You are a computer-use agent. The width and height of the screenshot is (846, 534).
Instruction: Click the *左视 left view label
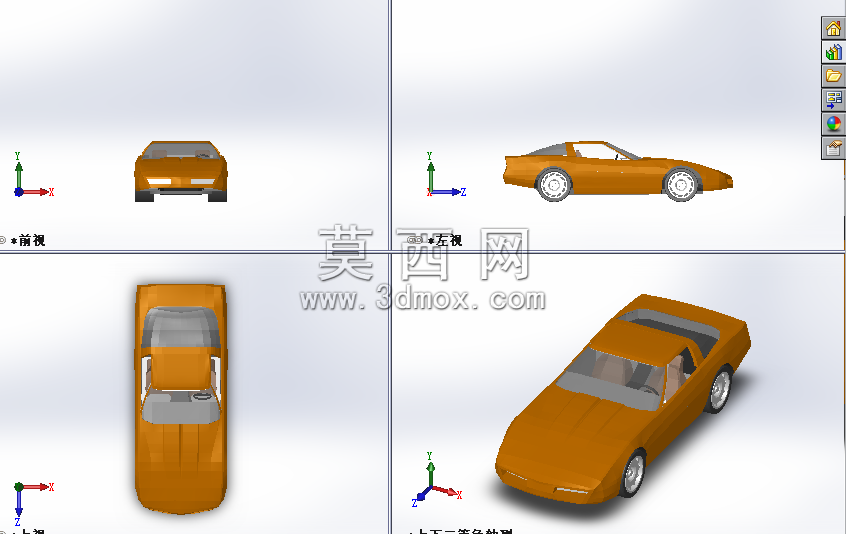[x=445, y=241]
